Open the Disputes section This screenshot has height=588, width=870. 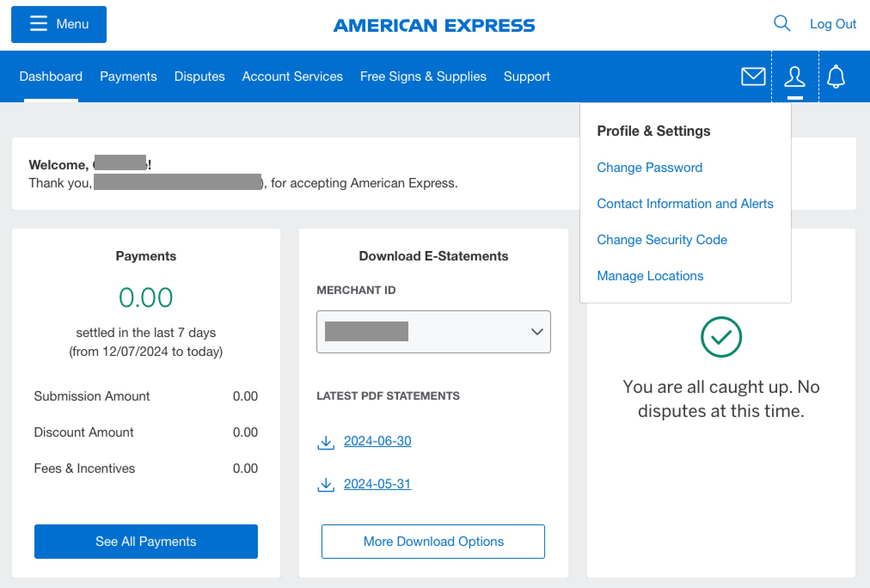click(x=199, y=77)
